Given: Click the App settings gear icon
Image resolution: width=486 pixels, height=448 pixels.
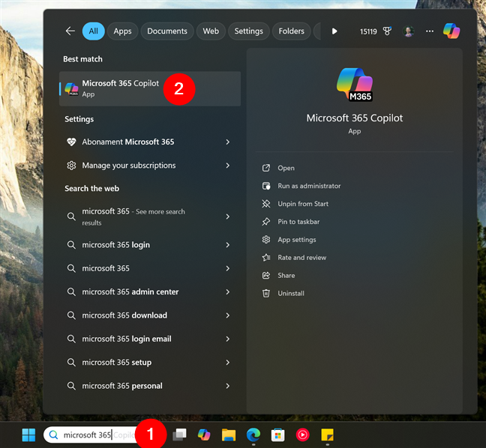Looking at the screenshot, I should [x=266, y=240].
